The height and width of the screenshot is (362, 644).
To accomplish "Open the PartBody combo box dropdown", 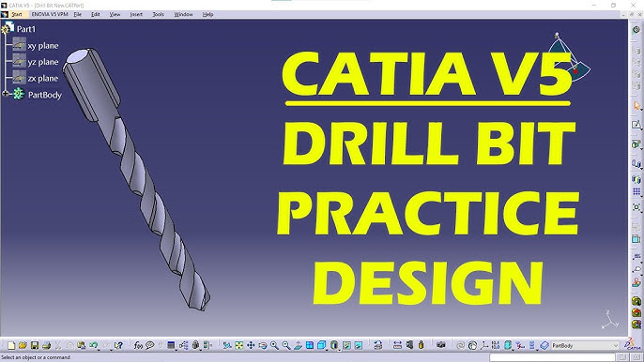I will click(x=615, y=345).
